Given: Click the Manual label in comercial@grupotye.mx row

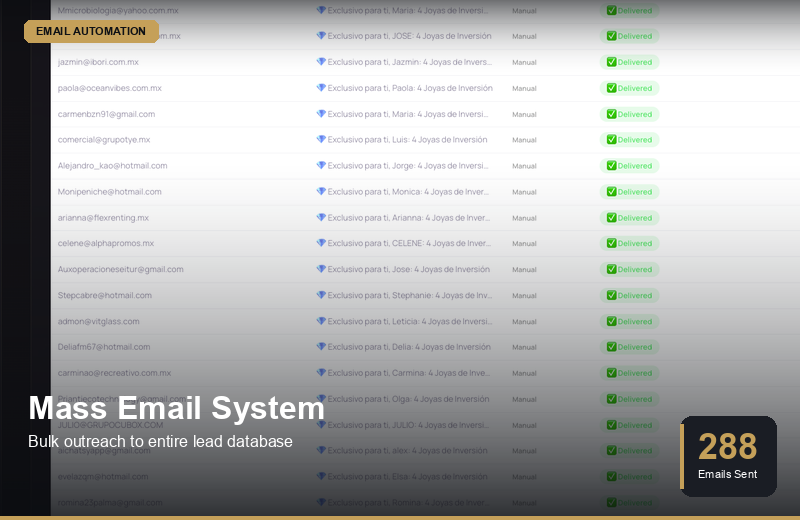Looking at the screenshot, I should 524,140.
